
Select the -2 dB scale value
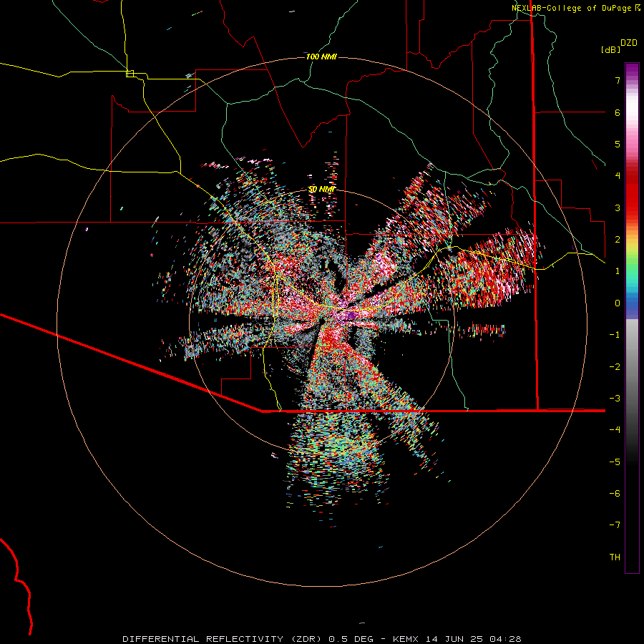(615, 367)
